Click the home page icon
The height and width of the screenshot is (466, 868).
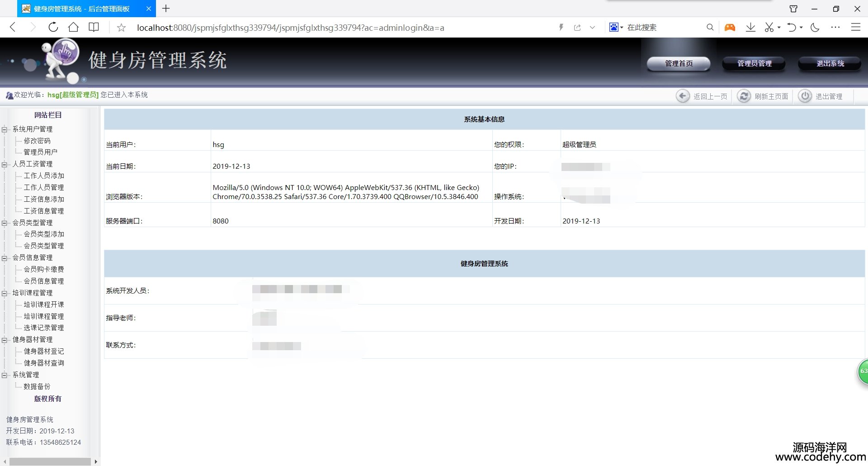coord(73,27)
